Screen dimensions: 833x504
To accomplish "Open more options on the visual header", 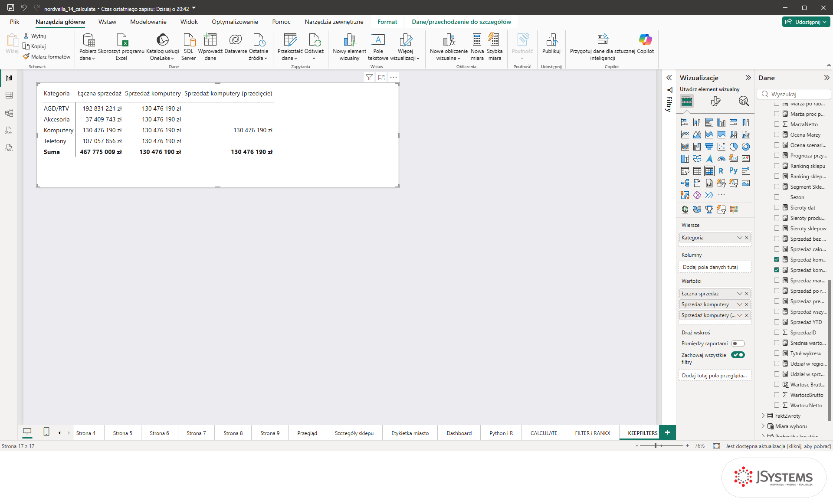I will 394,77.
